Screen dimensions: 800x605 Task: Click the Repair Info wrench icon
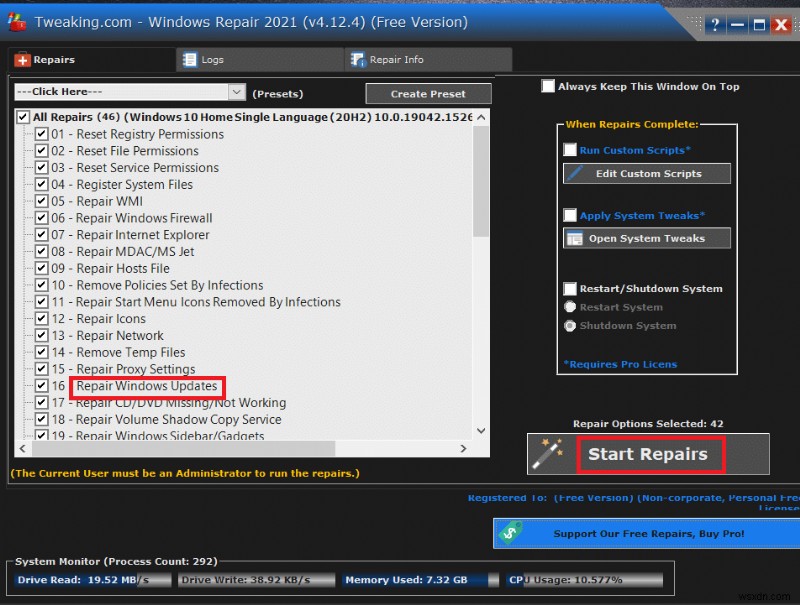[x=355, y=59]
